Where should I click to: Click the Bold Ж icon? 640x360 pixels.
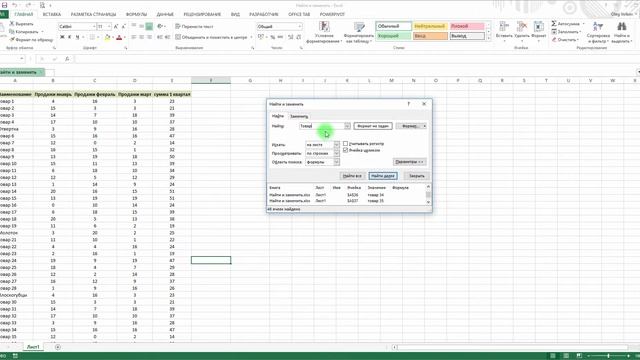(x=62, y=37)
